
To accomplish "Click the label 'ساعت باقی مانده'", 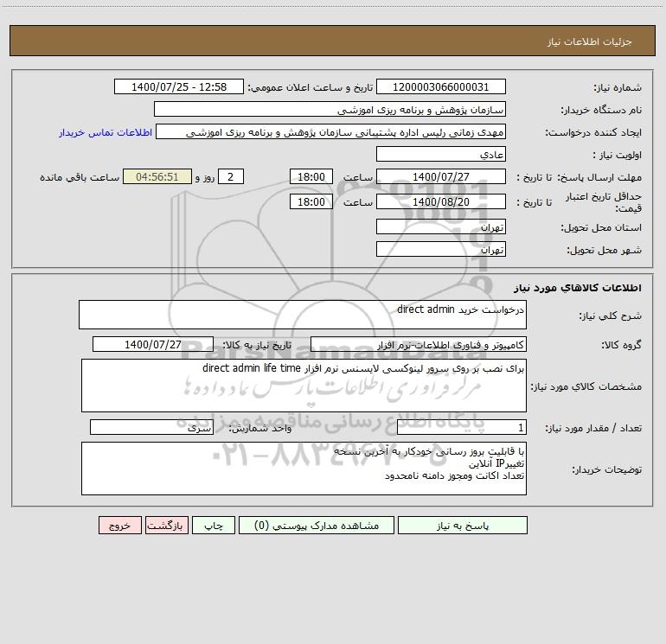I will 80,177.
